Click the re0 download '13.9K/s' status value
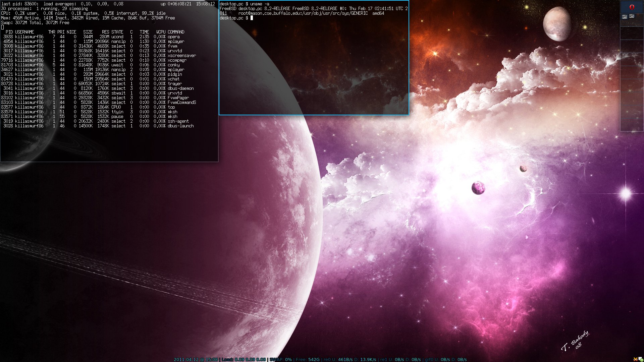 (368, 359)
